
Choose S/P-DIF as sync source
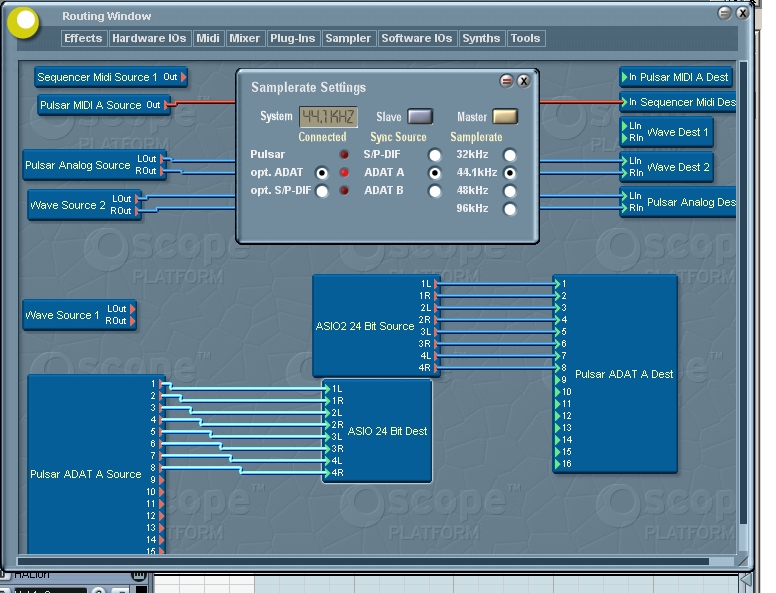[x=435, y=155]
